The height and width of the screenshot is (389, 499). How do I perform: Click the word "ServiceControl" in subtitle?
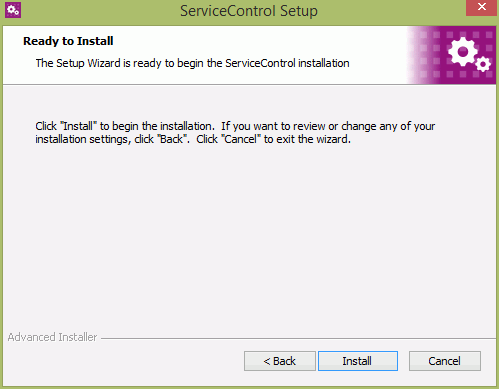[x=260, y=63]
